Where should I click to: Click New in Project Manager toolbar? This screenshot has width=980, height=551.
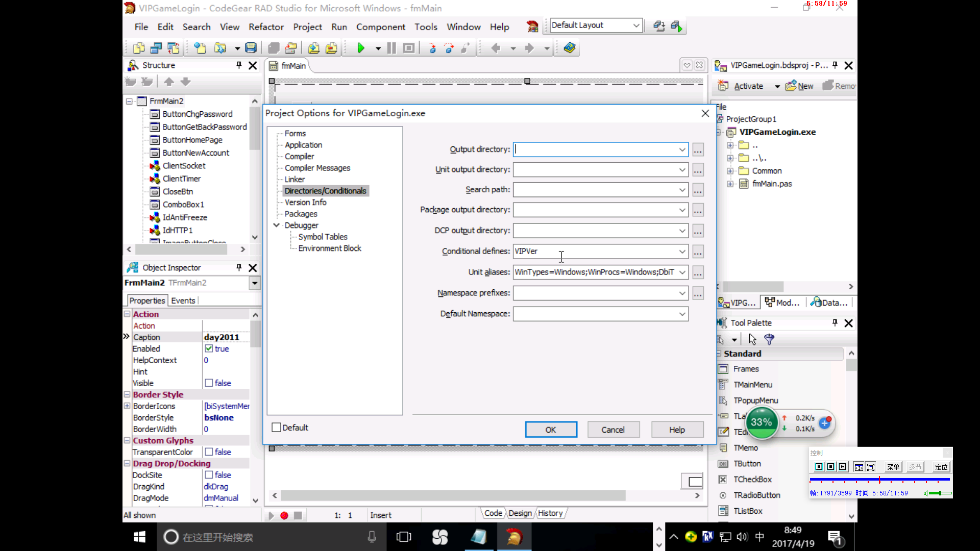pyautogui.click(x=799, y=86)
